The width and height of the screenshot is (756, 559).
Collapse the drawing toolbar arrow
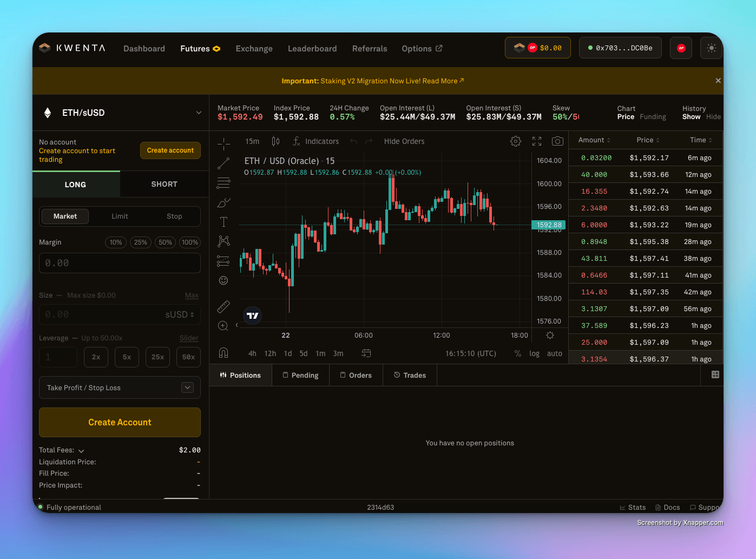click(236, 325)
